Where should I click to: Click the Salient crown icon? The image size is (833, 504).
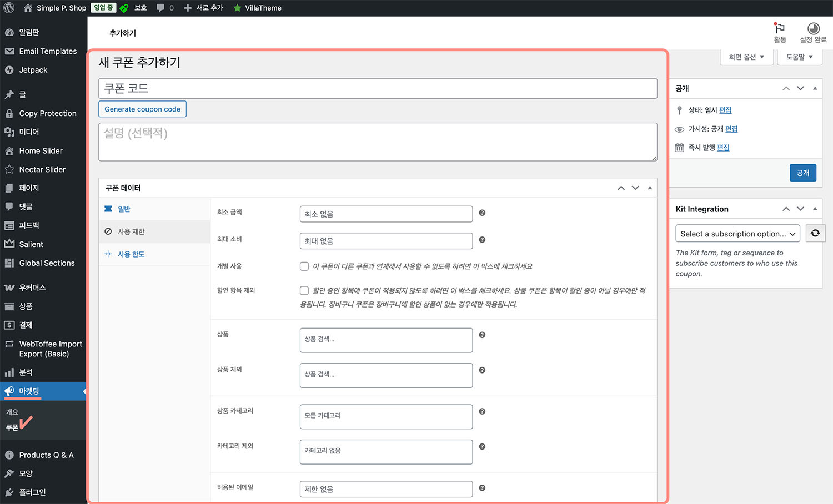(9, 244)
